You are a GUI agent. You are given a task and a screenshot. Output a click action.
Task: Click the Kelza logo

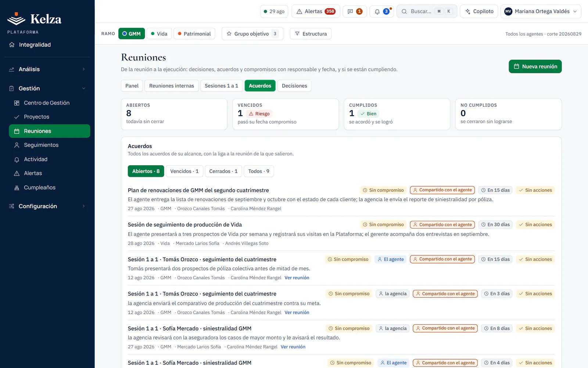point(35,19)
